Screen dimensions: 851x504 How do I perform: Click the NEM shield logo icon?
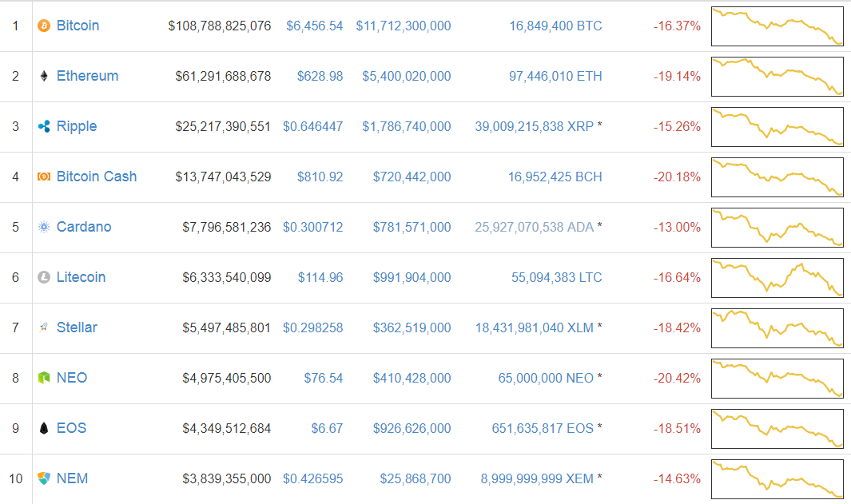[44, 478]
